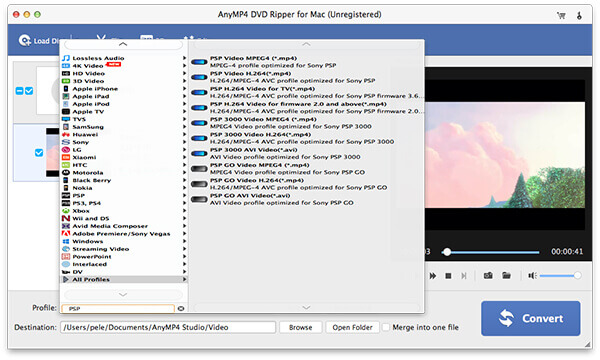Collapse the disc row with minus toggle
This screenshot has height=360, width=600.
[19, 91]
